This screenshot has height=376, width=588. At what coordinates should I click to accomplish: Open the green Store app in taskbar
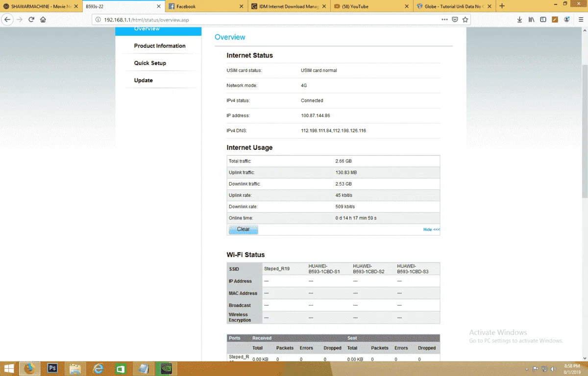(x=121, y=368)
